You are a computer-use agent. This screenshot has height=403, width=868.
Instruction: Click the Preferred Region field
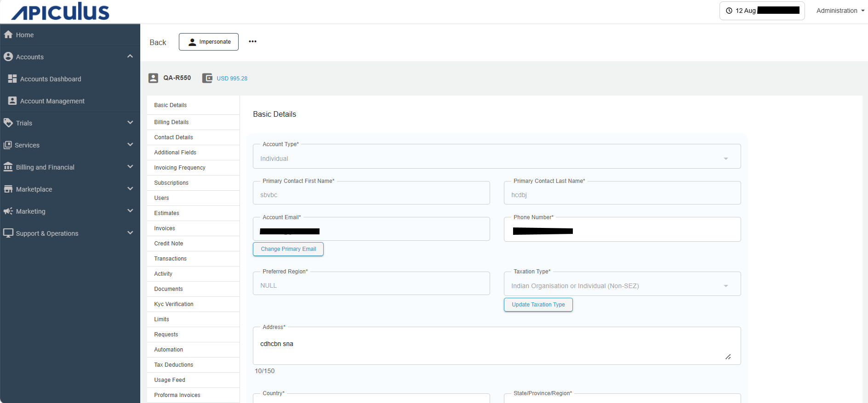371,284
